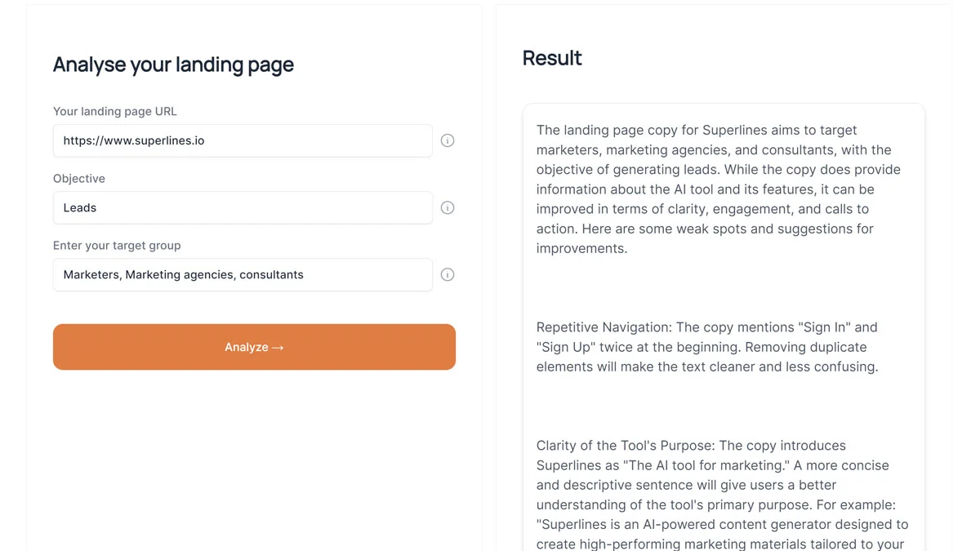Click the 'Clarity of the Tool's Purpose' paragraph

click(x=723, y=495)
